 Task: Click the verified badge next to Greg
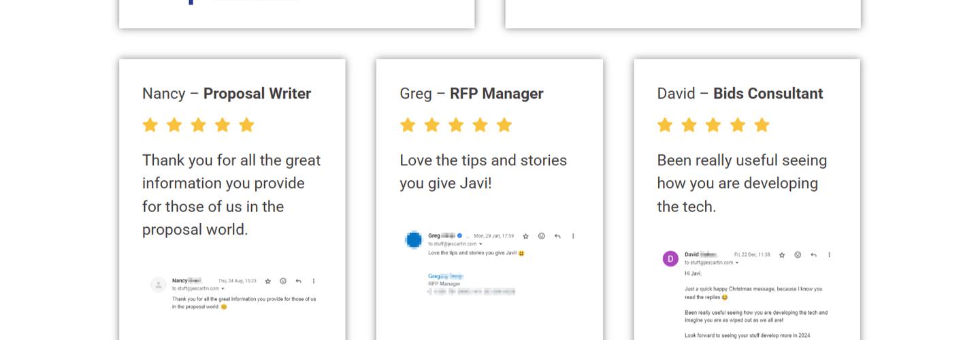(x=460, y=236)
